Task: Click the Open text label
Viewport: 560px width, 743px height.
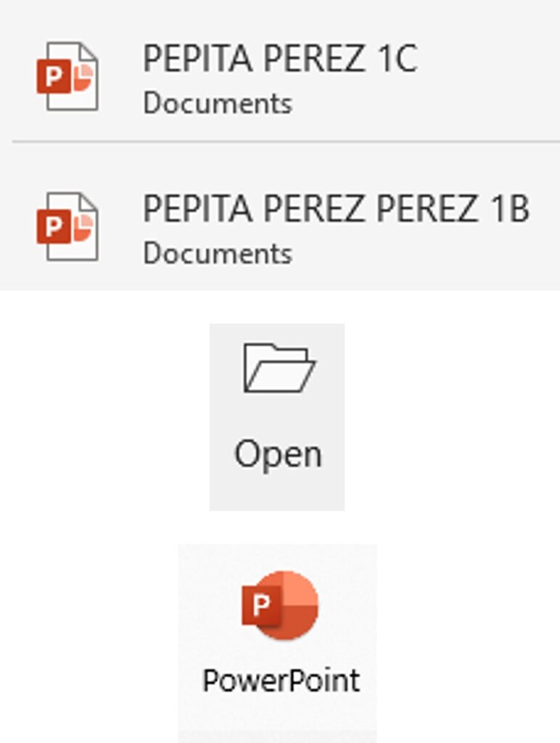Action: pyautogui.click(x=278, y=454)
